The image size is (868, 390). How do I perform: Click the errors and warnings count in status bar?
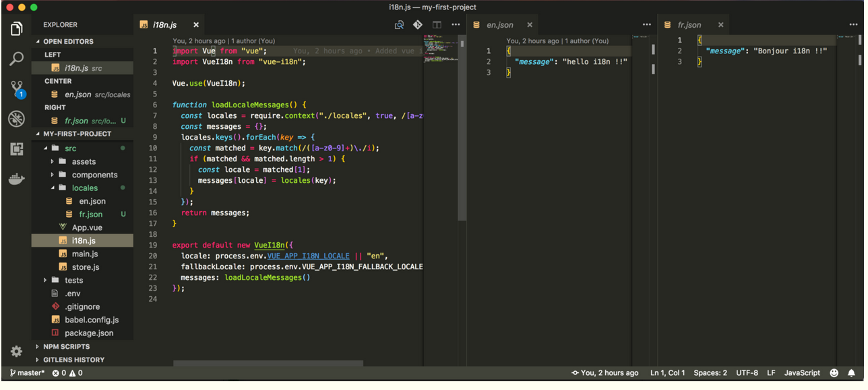(x=67, y=372)
